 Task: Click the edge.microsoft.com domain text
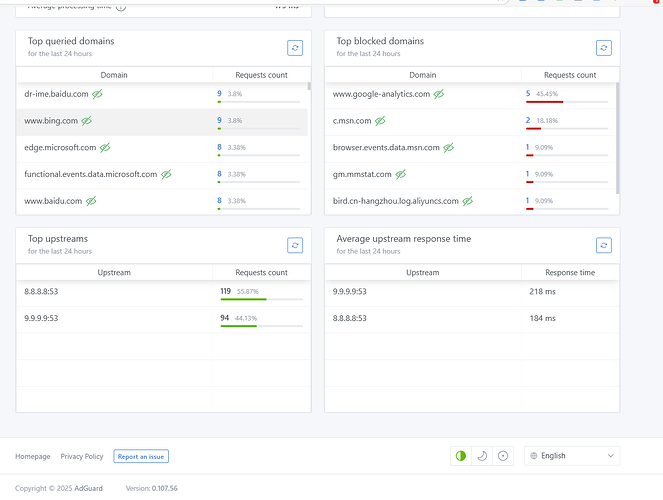click(x=60, y=148)
